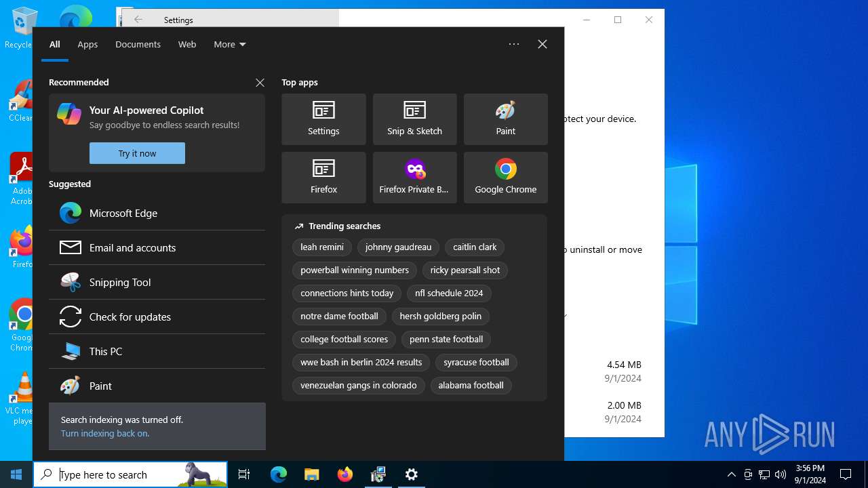
Task: Open the Recycle Bin desktop icon
Action: (x=22, y=28)
